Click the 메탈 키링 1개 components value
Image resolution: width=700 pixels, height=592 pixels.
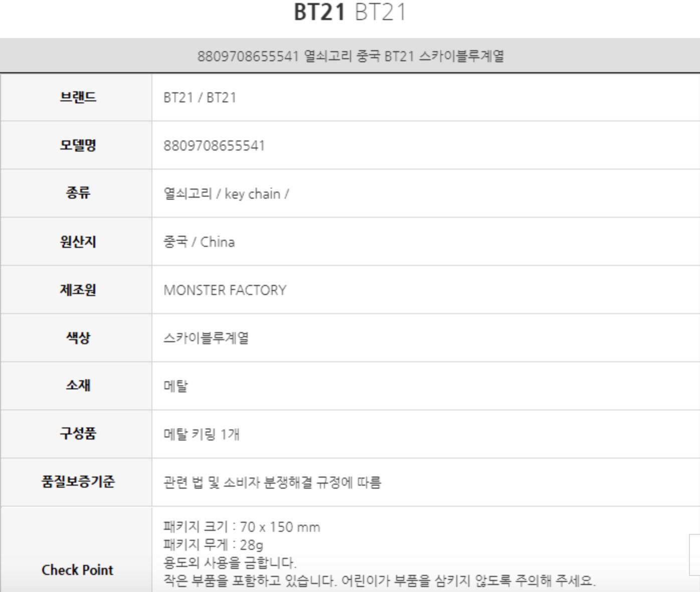coord(201,434)
